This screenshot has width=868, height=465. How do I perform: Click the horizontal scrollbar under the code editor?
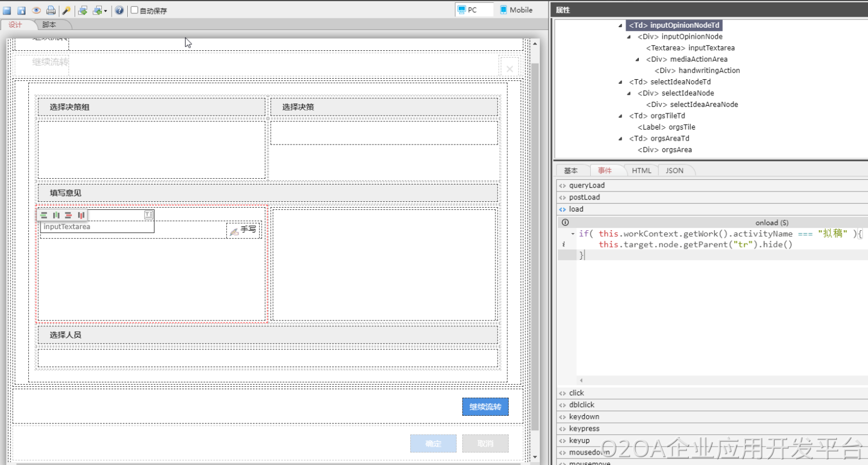[x=718, y=381]
